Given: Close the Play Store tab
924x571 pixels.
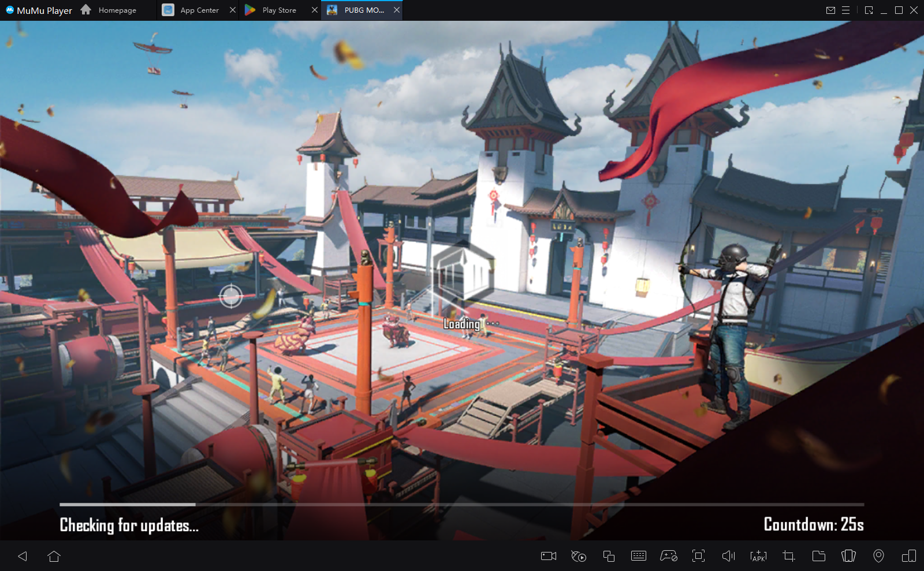Looking at the screenshot, I should tap(315, 10).
